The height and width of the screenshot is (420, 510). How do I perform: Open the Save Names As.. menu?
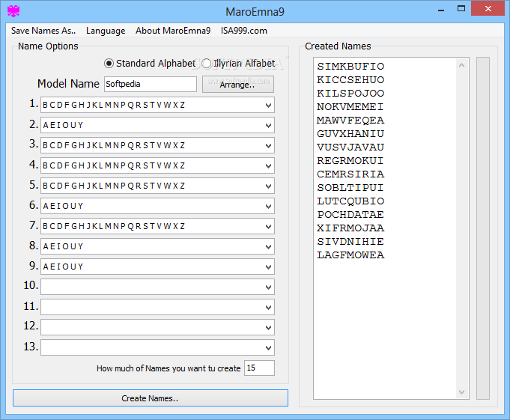click(x=43, y=31)
